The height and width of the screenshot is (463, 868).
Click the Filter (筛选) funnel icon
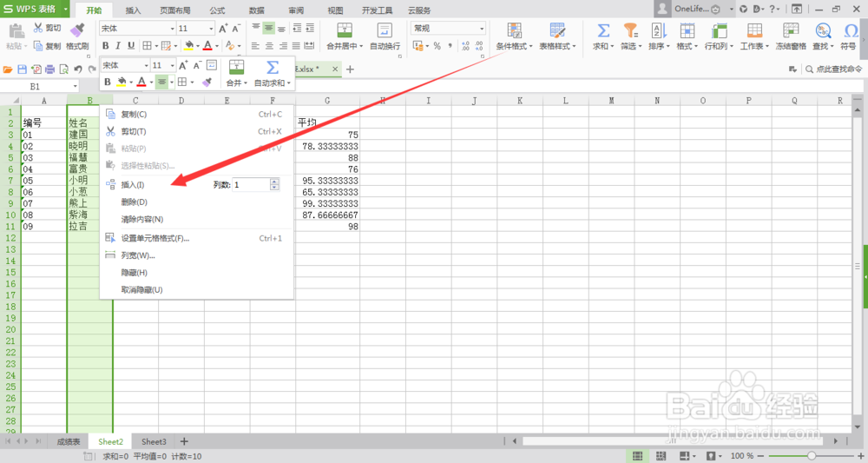630,30
